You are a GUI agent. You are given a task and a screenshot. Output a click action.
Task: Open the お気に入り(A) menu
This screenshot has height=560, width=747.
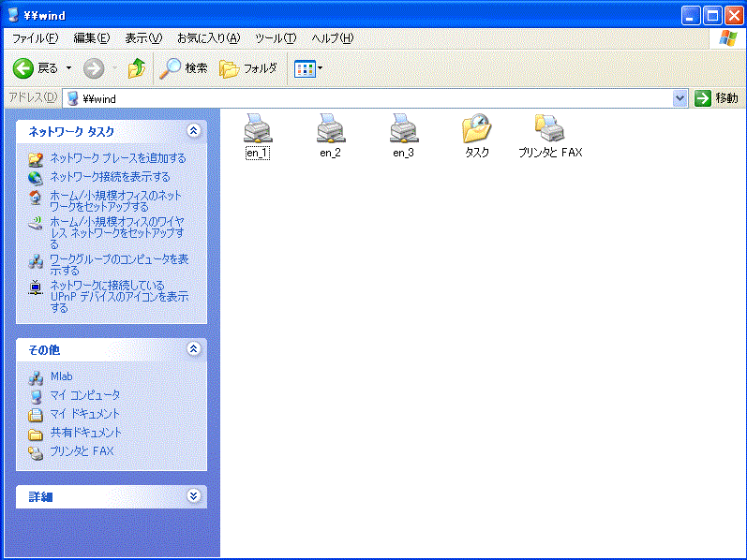point(209,38)
